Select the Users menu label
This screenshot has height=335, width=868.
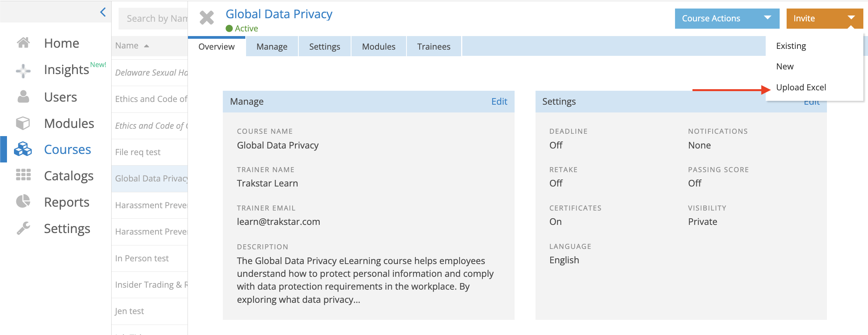[60, 97]
